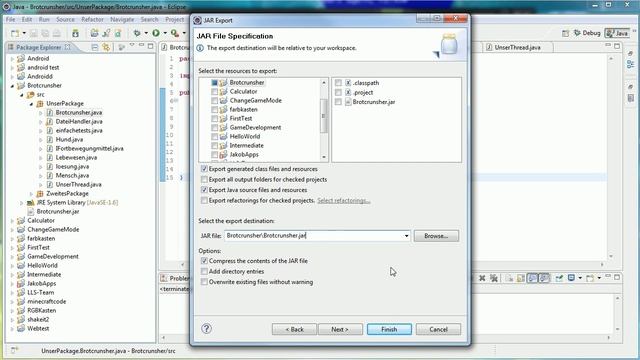Enable Overwrite existing files without warning
Screen dimensions: 640x360
(x=204, y=282)
